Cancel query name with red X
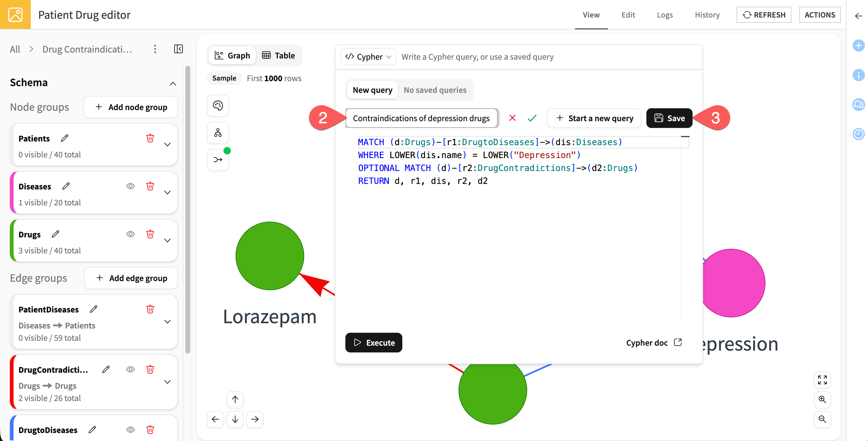The width and height of the screenshot is (868, 441). click(x=512, y=118)
